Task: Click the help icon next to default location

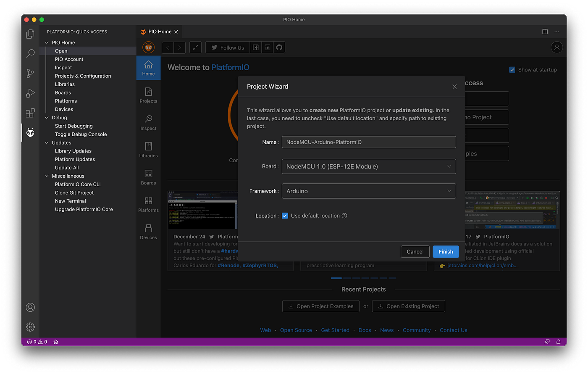Action: tap(344, 216)
